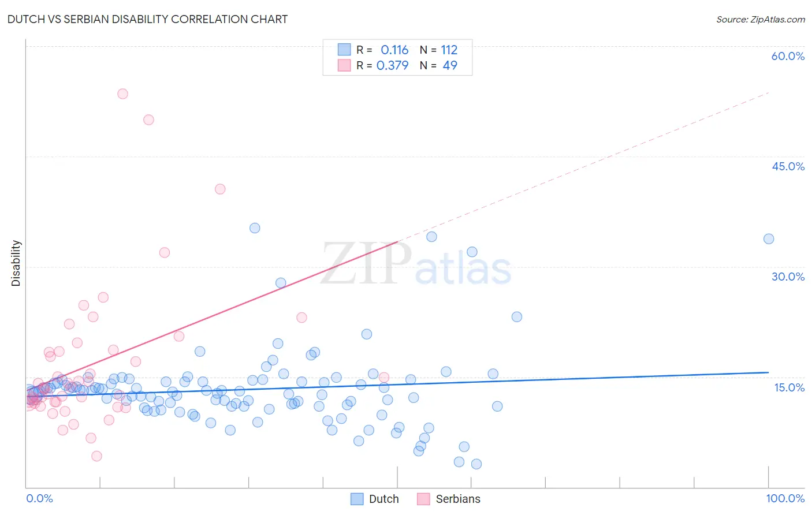Click the 15.0% y-axis label
The height and width of the screenshot is (515, 812).
tap(789, 387)
